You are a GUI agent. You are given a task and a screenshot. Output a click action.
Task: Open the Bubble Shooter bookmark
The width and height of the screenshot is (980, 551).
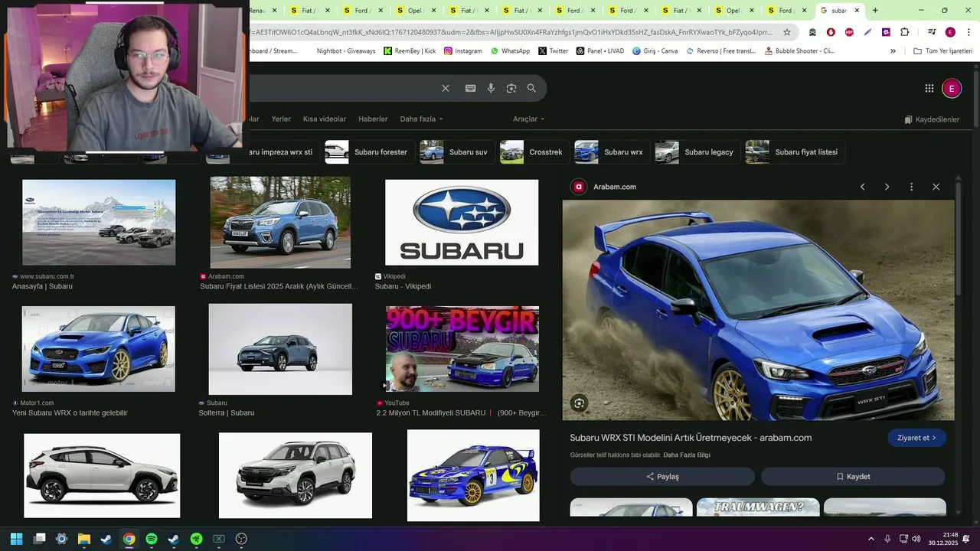pos(799,51)
